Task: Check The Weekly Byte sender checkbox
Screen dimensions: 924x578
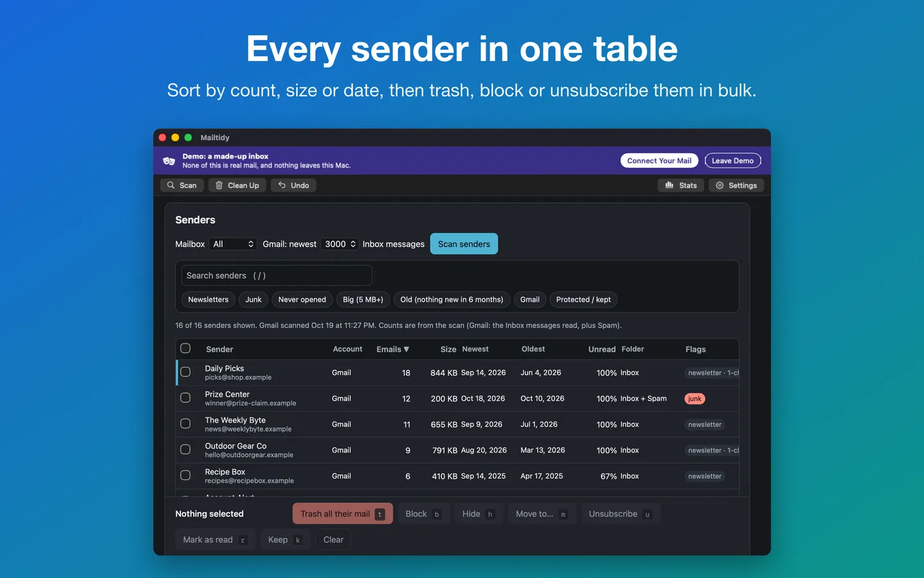Action: tap(185, 423)
